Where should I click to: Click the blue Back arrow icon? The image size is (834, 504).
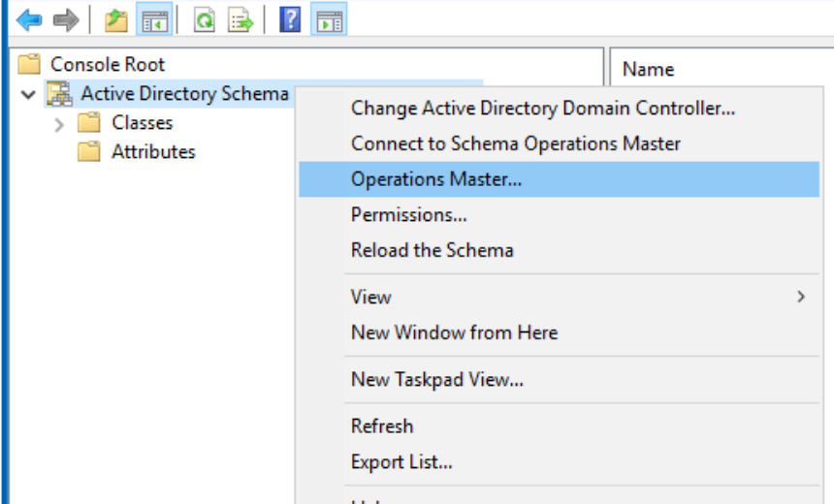[29, 20]
